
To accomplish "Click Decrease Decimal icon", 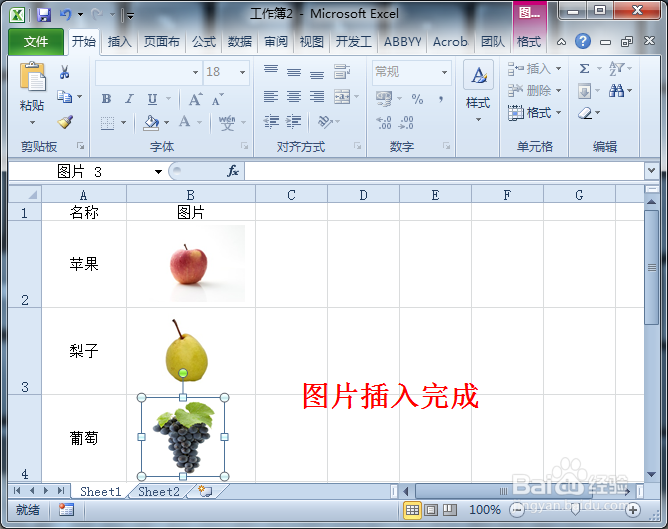I will pos(406,123).
